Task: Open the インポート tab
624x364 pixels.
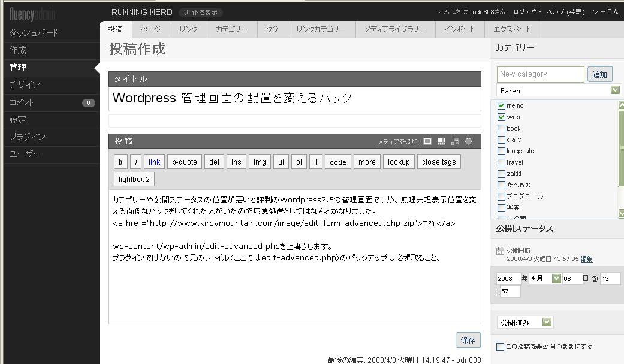Action: 460,29
